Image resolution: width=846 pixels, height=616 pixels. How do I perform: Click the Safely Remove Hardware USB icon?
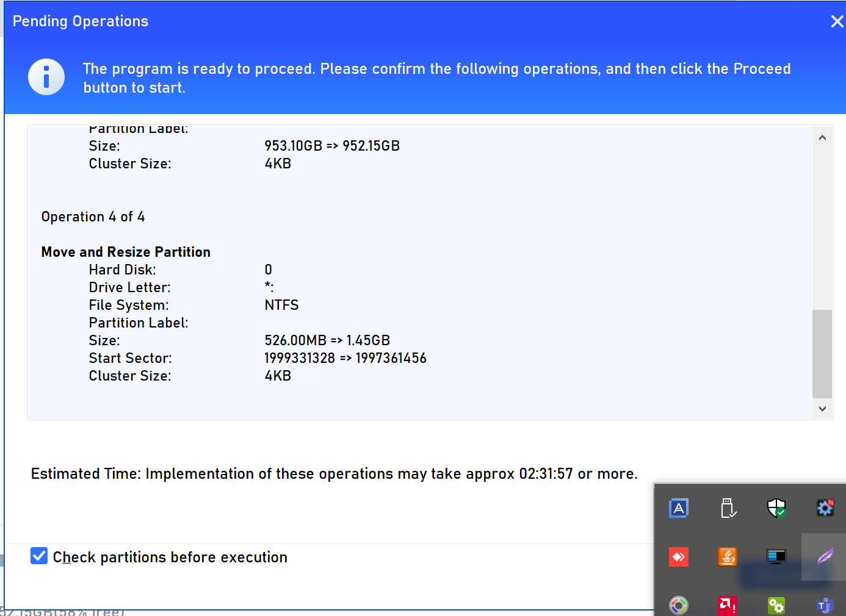(728, 508)
